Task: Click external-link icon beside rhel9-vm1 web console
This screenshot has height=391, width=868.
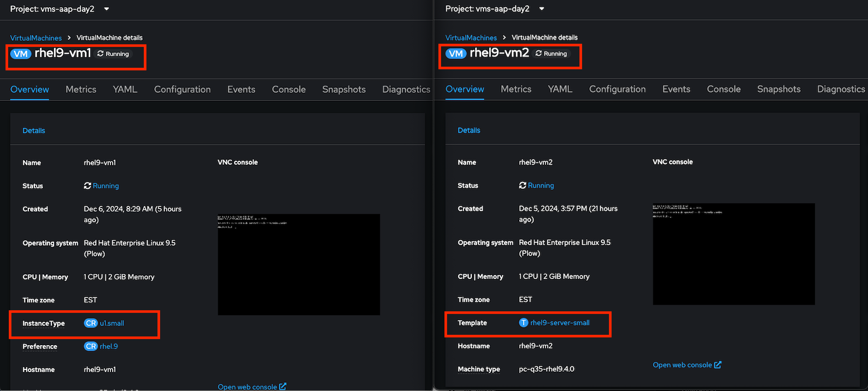Action: [283, 387]
